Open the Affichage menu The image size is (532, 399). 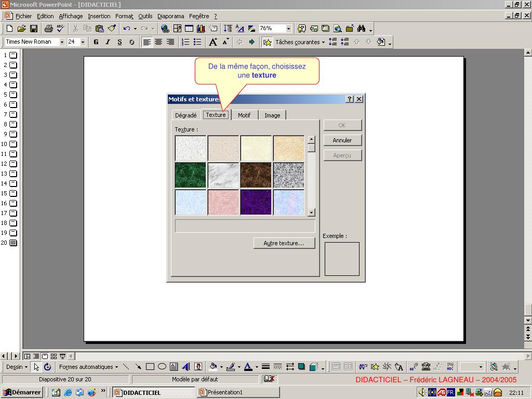[71, 16]
